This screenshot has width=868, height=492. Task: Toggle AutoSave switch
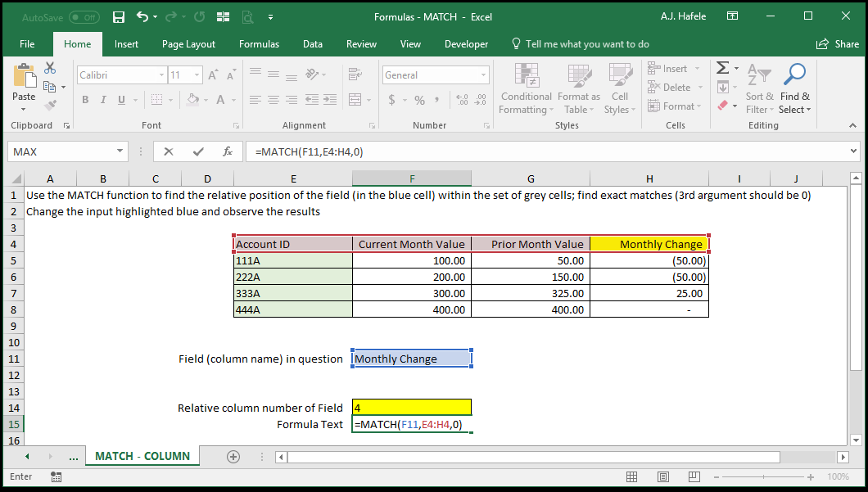pyautogui.click(x=84, y=17)
